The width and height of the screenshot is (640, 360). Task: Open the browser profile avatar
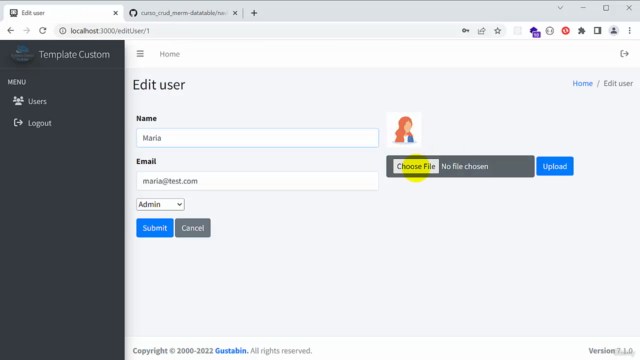(613, 31)
